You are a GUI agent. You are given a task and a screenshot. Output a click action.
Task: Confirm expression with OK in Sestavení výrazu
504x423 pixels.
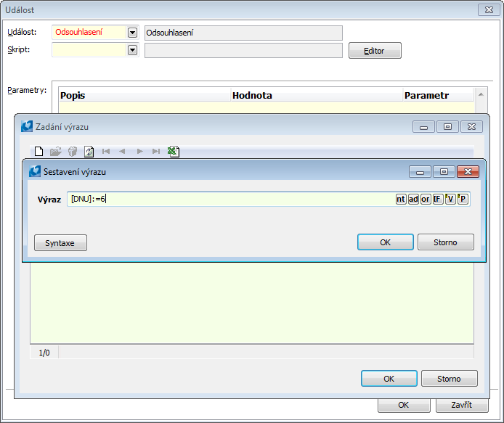[x=386, y=242]
